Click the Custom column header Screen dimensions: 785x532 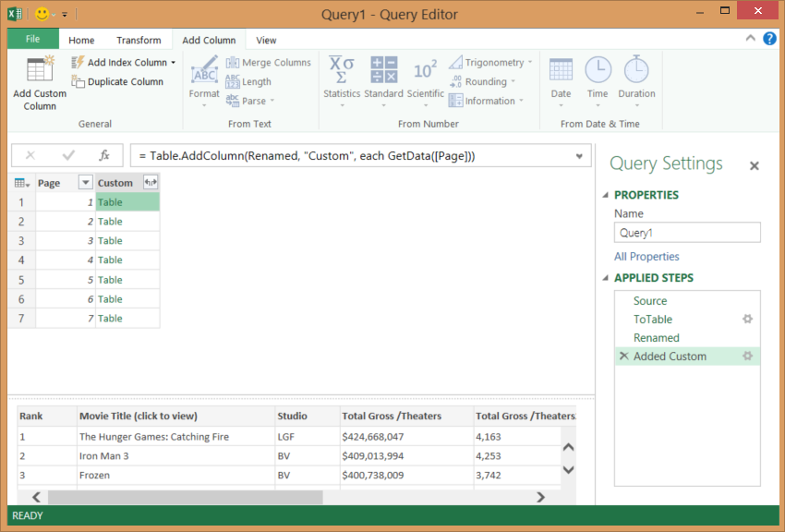point(127,183)
